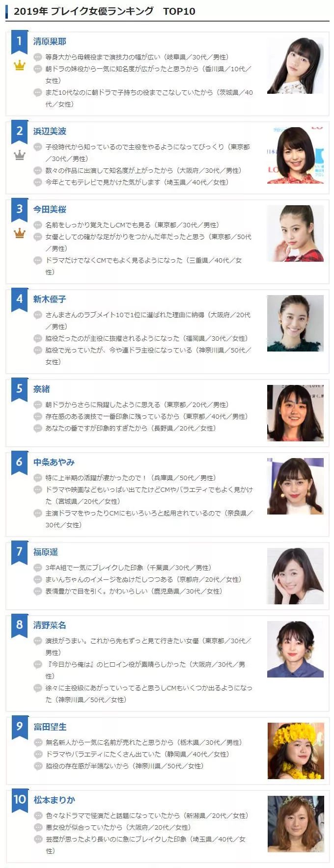This screenshot has width=334, height=868.
Task: Click the gold crown icon under rank 1
Action: pyautogui.click(x=19, y=65)
